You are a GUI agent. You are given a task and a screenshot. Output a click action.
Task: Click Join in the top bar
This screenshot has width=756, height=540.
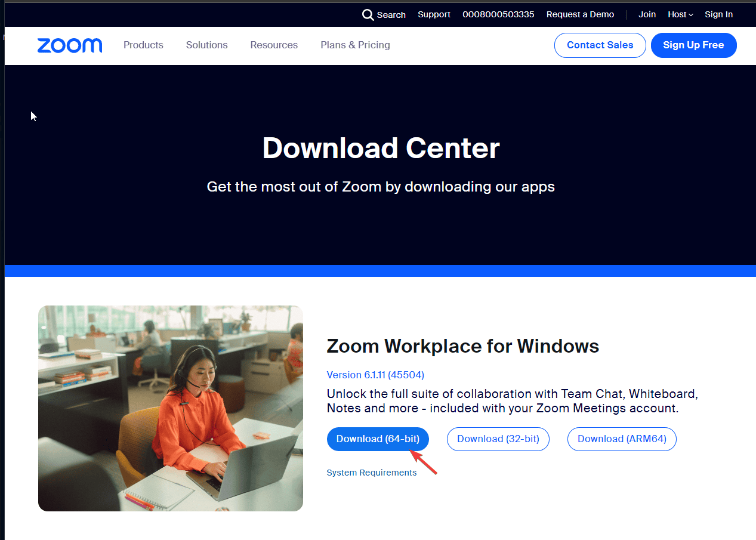coord(647,14)
